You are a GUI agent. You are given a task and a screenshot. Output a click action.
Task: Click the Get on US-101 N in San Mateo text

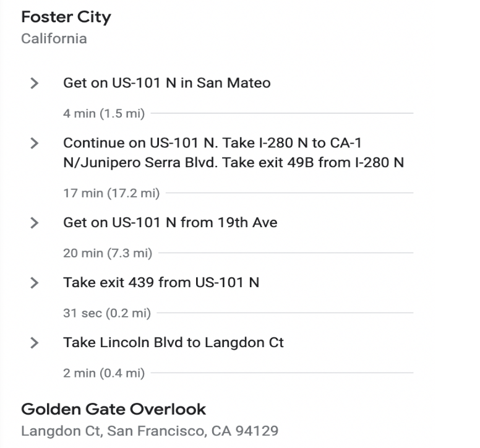click(167, 83)
